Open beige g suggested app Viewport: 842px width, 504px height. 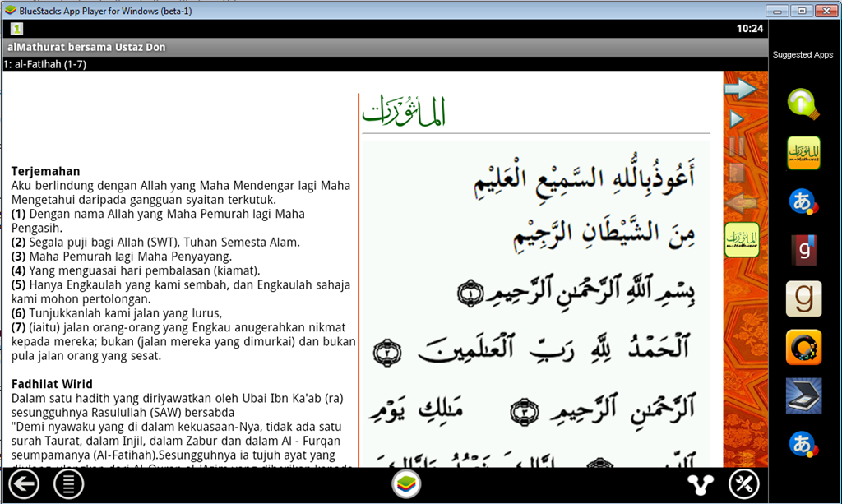pos(803,298)
